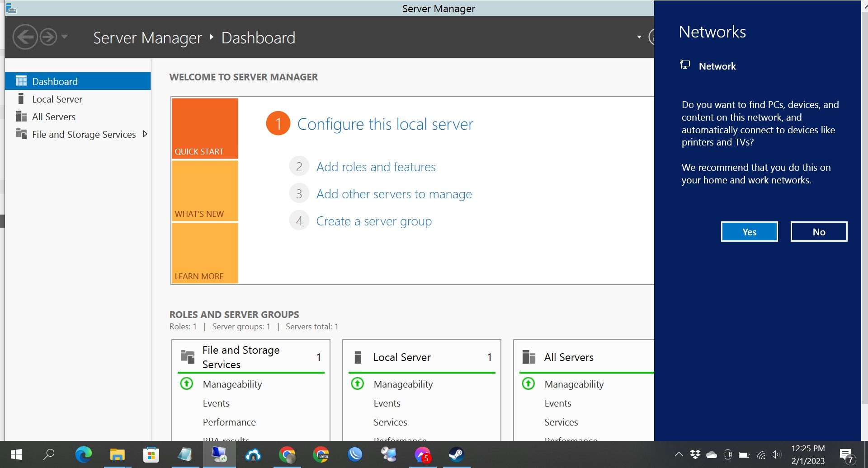Click Events in All Servers tile
Image resolution: width=868 pixels, height=468 pixels.
click(x=558, y=403)
